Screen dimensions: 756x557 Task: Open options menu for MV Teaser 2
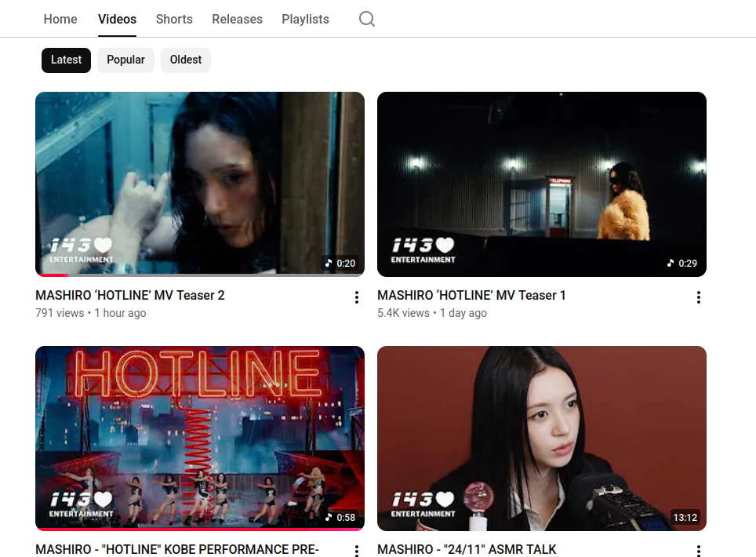357,297
